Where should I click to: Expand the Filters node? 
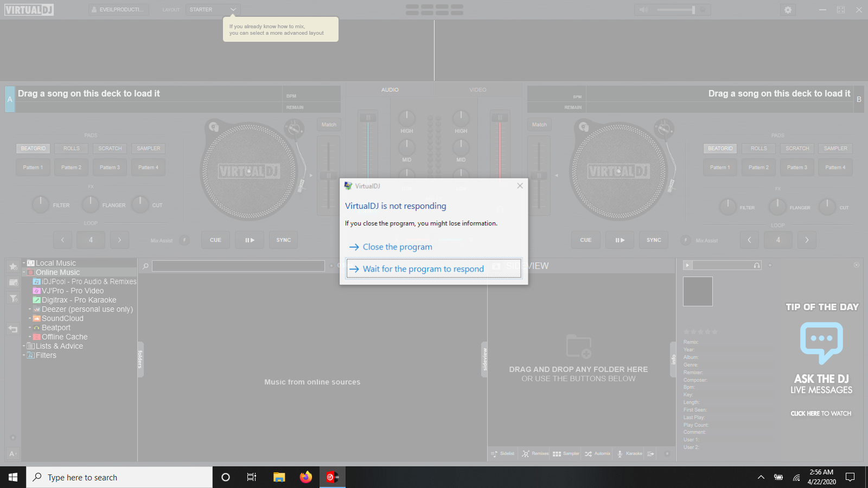[24, 355]
